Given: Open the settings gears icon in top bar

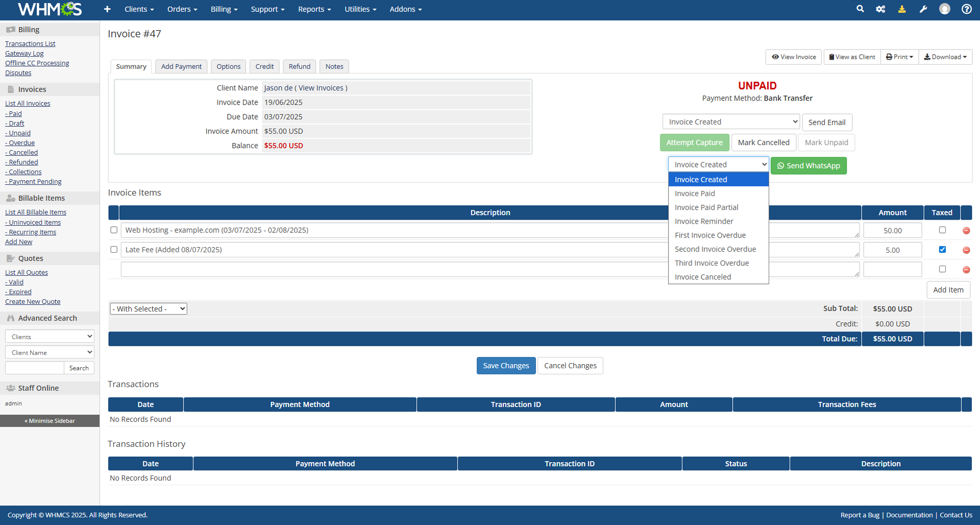Looking at the screenshot, I should click(x=880, y=9).
